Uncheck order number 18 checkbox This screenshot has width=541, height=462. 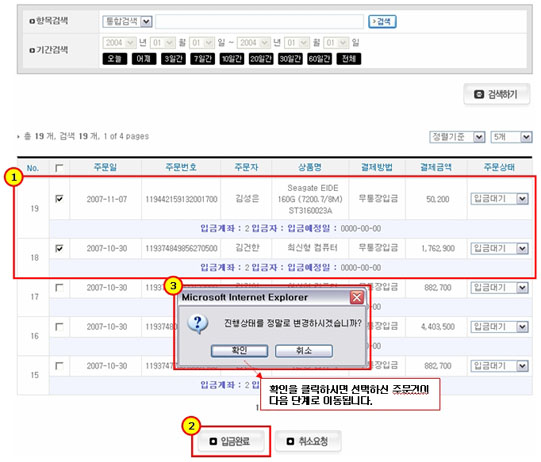(x=59, y=248)
